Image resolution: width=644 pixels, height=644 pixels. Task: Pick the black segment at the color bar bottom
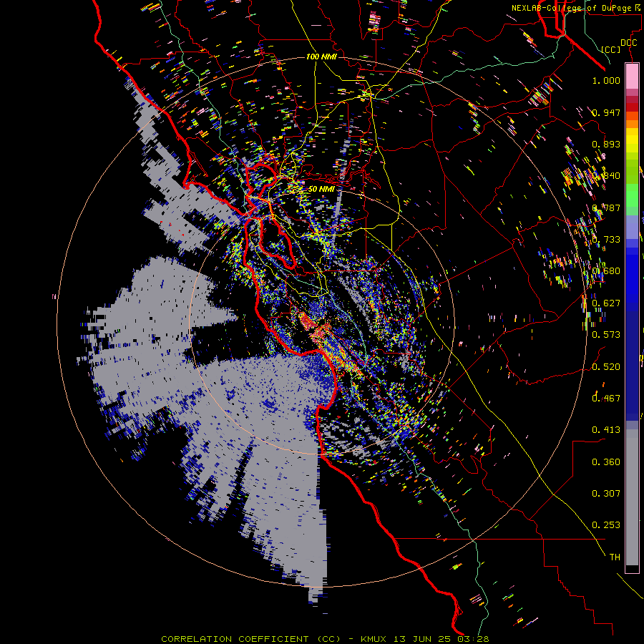(x=632, y=568)
